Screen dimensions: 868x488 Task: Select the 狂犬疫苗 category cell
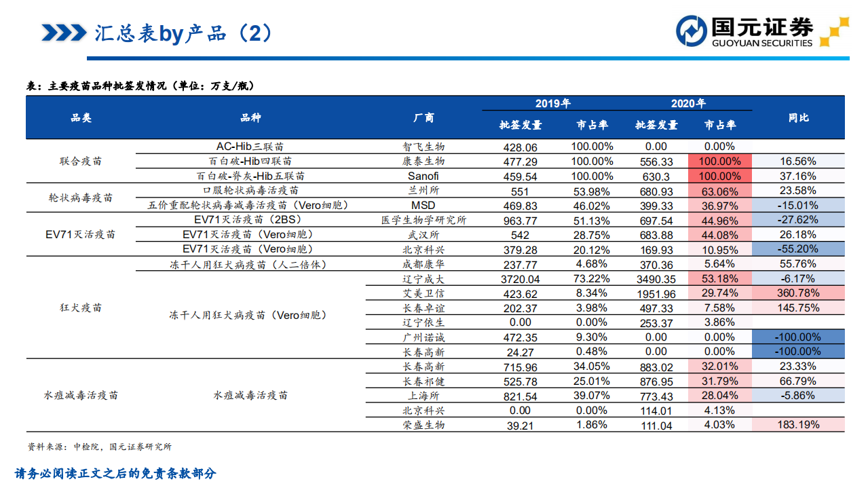[81, 307]
